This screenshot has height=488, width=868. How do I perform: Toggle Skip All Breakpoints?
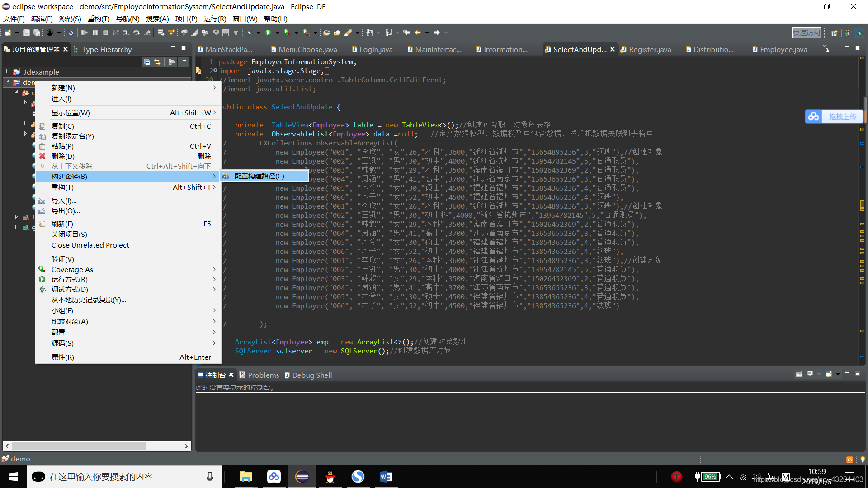click(x=71, y=33)
